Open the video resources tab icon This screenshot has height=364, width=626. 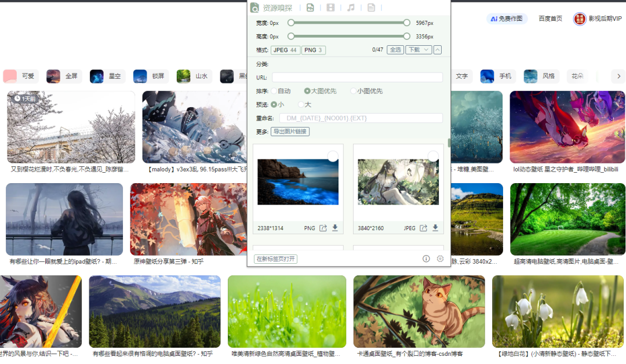coord(330,8)
